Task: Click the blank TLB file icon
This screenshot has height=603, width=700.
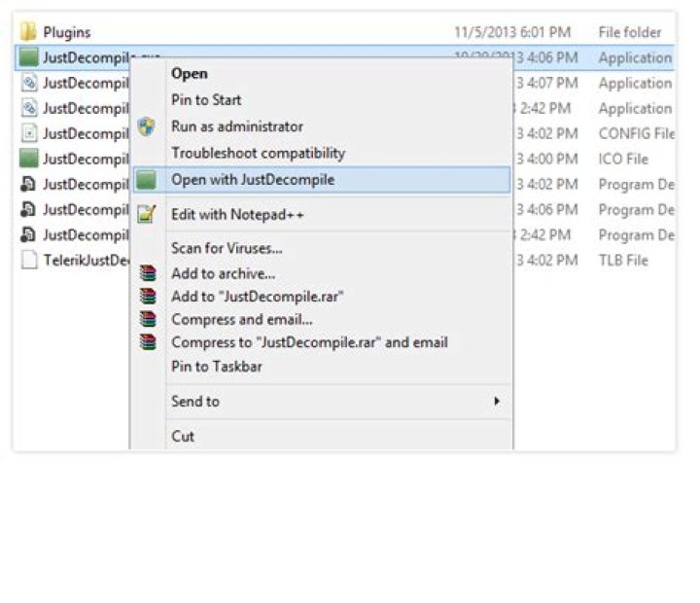Action: (x=29, y=260)
